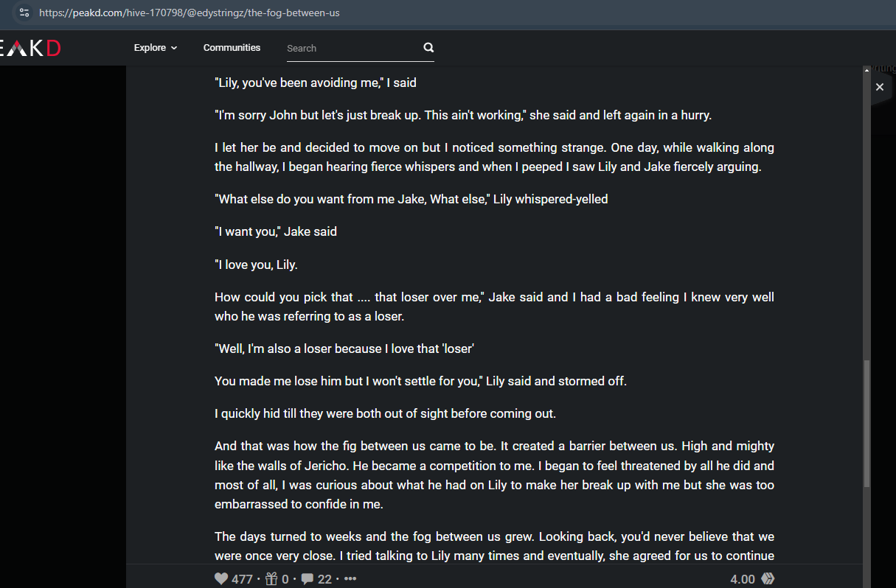Open comments via speech bubble icon

[308, 579]
